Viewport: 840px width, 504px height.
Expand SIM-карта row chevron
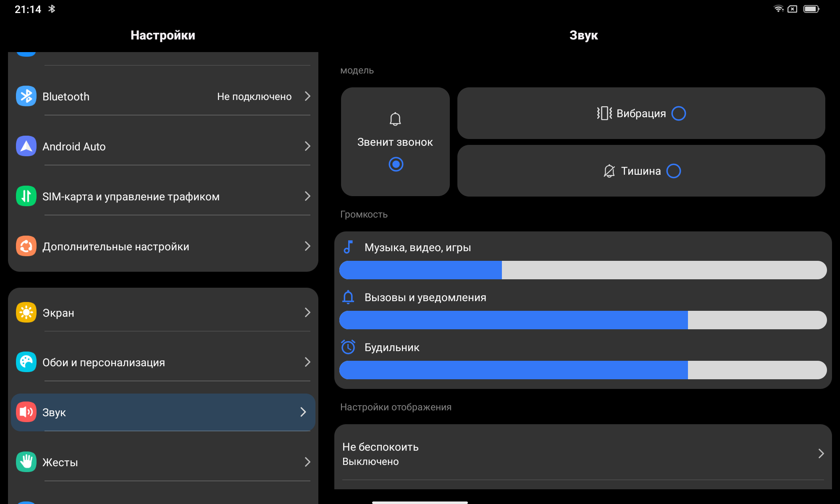coord(307,196)
